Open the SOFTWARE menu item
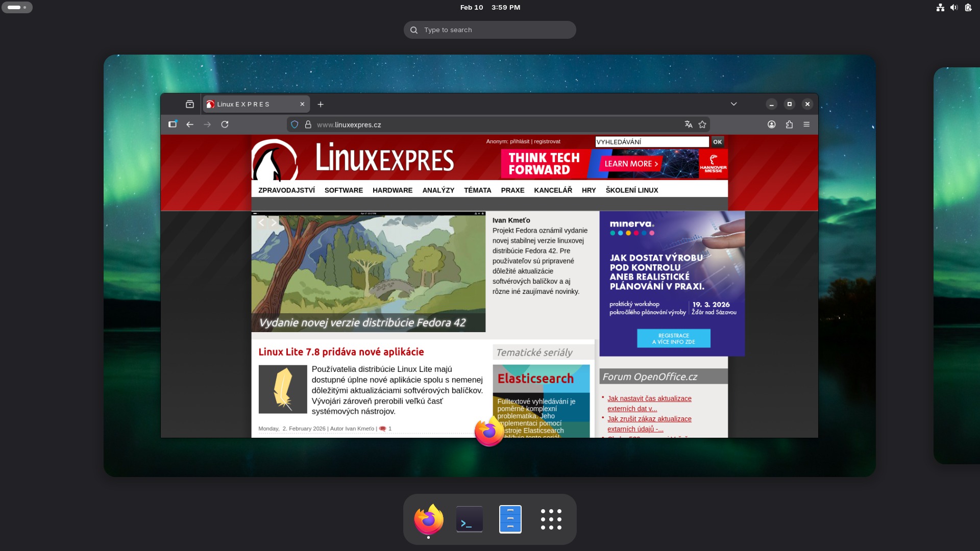The width and height of the screenshot is (980, 551). click(x=344, y=190)
